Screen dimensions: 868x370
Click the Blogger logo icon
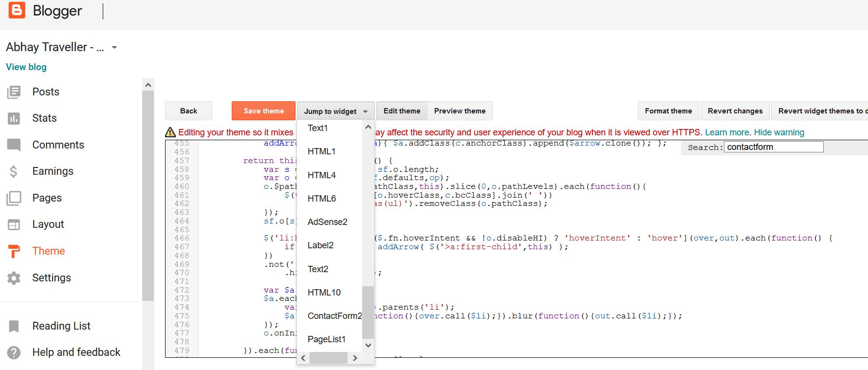pyautogui.click(x=17, y=10)
